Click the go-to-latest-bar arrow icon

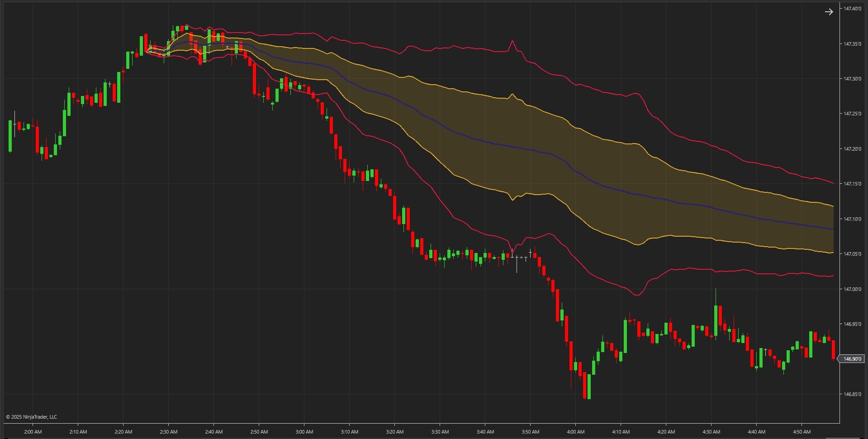(x=829, y=12)
